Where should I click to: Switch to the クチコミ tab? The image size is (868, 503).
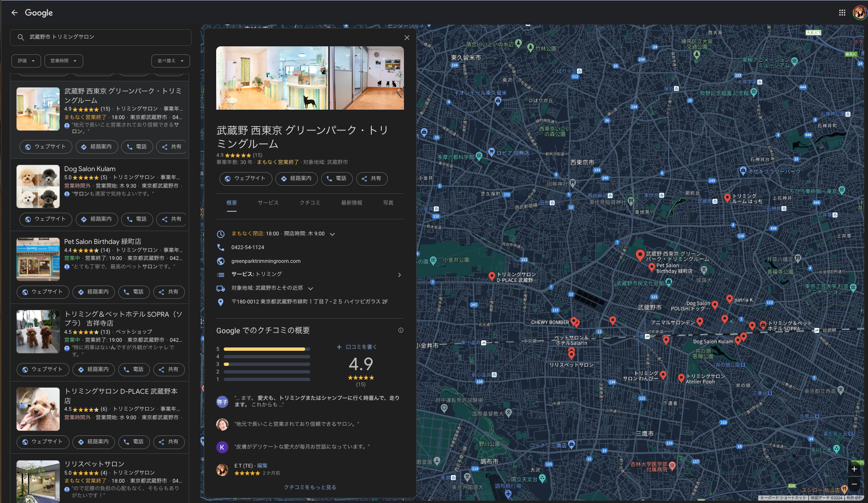(310, 203)
